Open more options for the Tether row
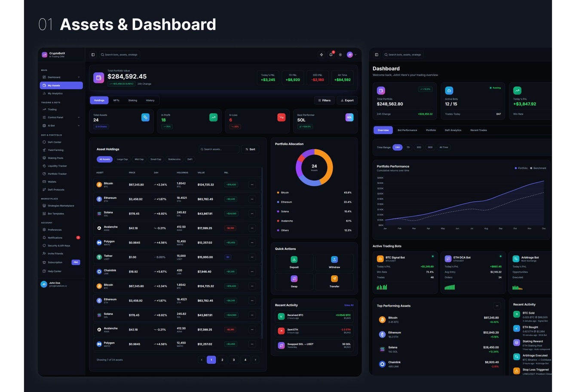This screenshot has width=576, height=392. click(x=252, y=257)
